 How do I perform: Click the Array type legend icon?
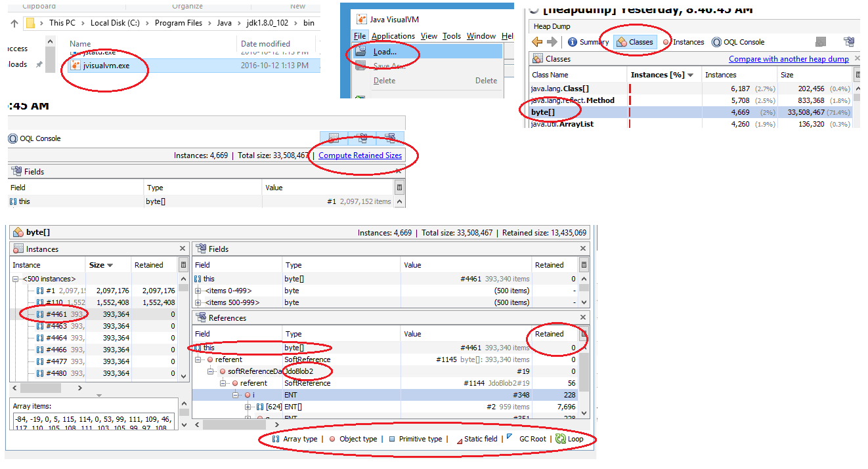point(276,439)
